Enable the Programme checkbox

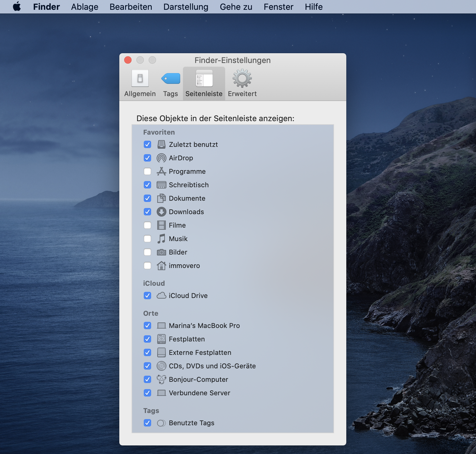click(147, 171)
